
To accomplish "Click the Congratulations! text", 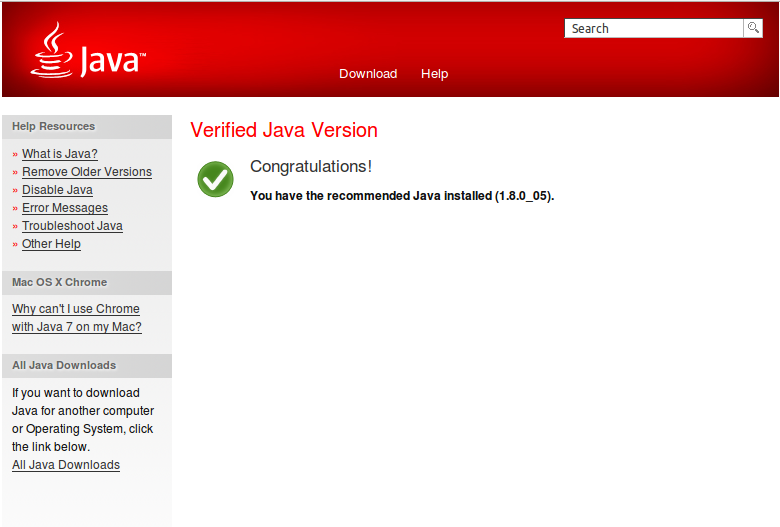I will click(x=311, y=166).
